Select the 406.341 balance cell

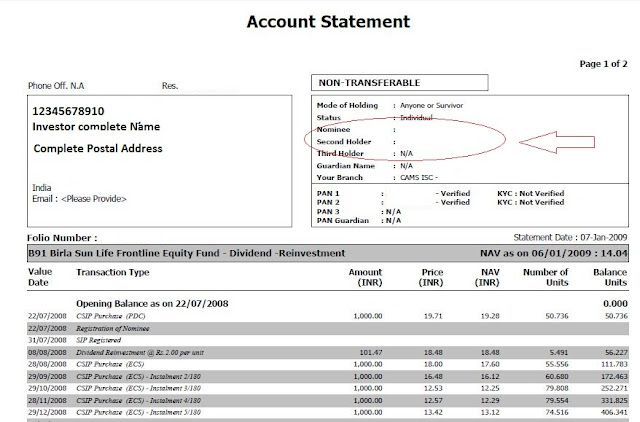(614, 412)
